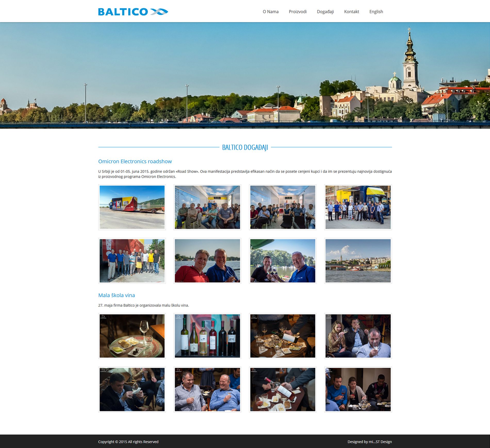Open the photo of man in dark suit with glass
490x448 pixels.
(132, 389)
